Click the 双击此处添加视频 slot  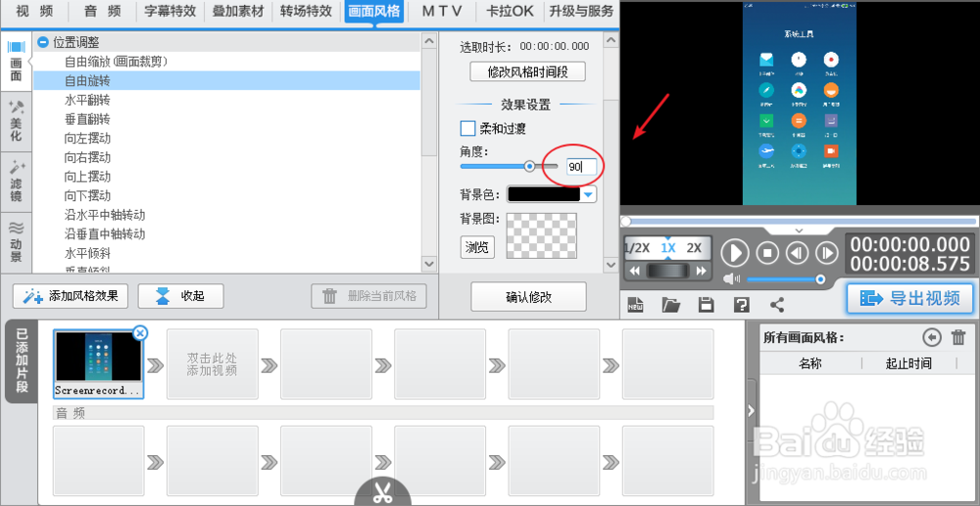(213, 364)
